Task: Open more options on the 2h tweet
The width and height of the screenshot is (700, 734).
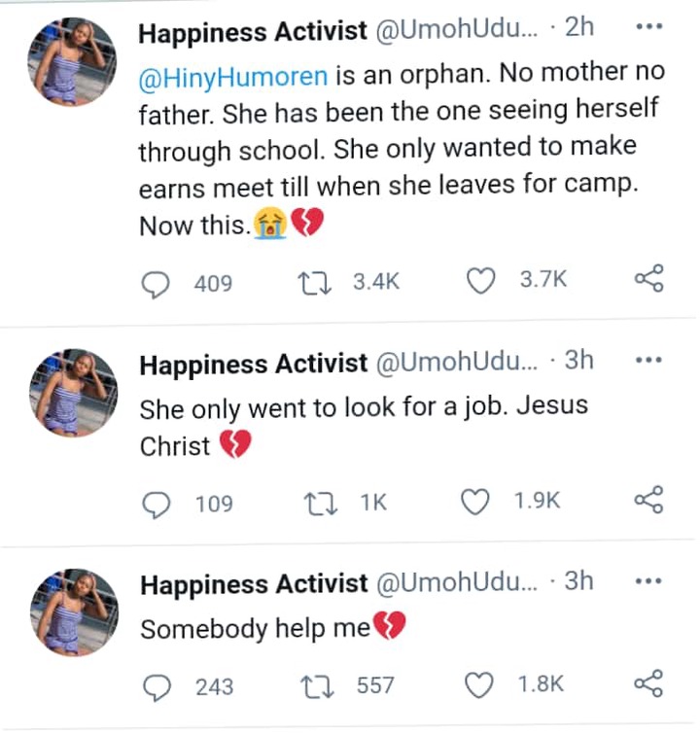Action: tap(649, 26)
